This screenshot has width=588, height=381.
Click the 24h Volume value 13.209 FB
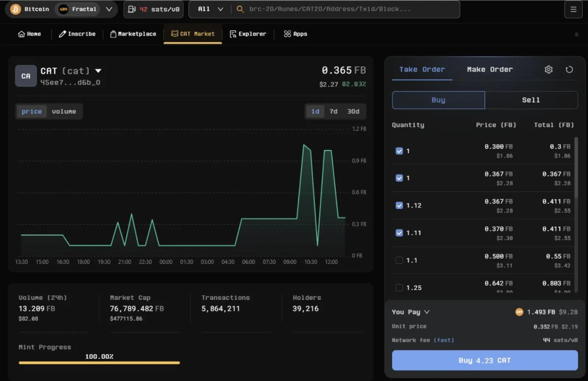pyautogui.click(x=37, y=309)
